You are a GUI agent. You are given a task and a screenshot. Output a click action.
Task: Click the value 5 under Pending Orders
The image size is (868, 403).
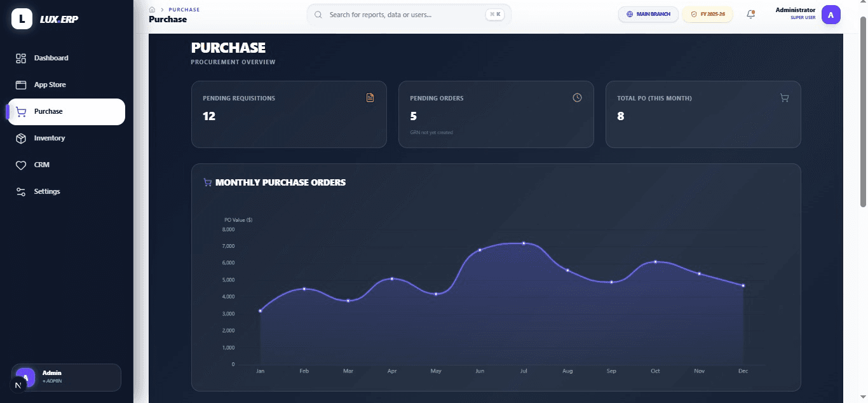[414, 116]
